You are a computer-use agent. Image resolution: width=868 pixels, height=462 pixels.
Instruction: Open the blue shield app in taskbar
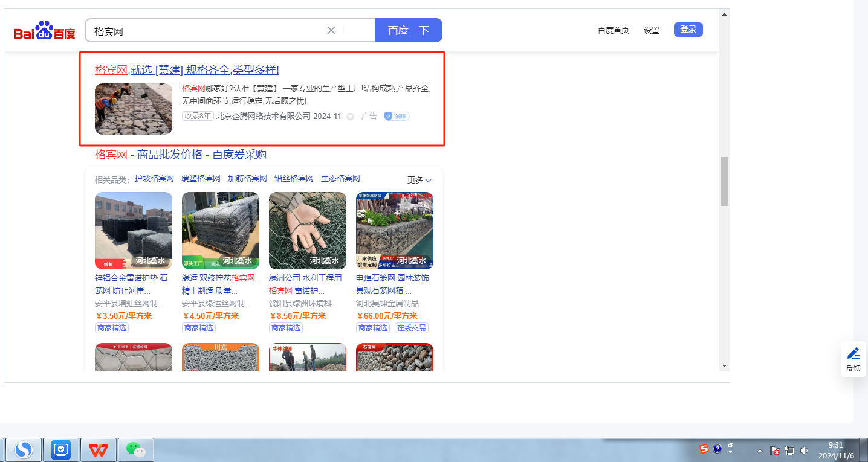coord(61,450)
